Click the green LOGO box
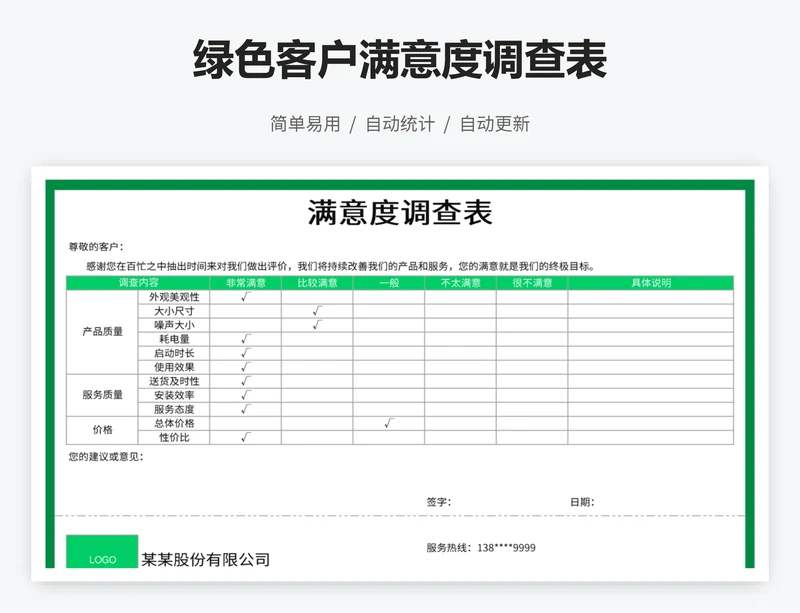Viewport: 800px width, 613px height. pyautogui.click(x=102, y=552)
